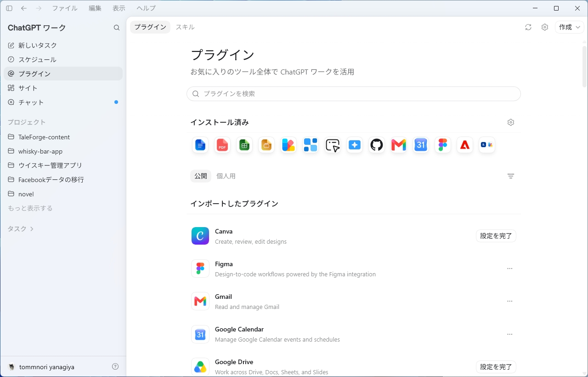The height and width of the screenshot is (377, 588).
Task: Select the プラグイン tab at top
Action: 150,27
